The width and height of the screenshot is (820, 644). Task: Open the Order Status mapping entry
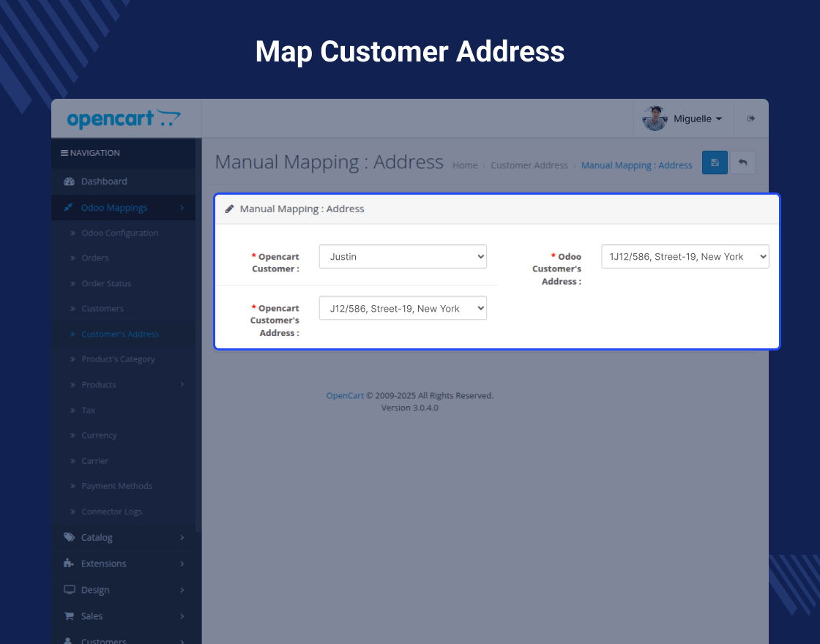click(x=106, y=284)
